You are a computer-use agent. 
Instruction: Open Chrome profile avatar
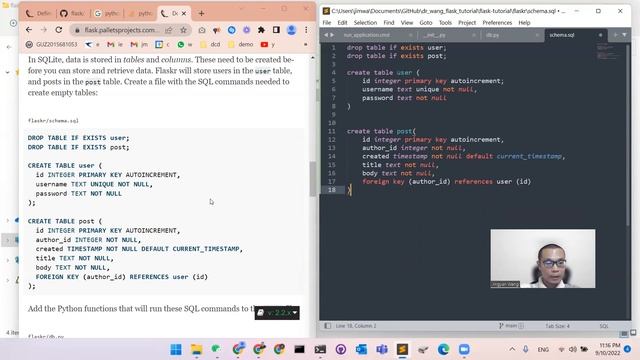point(291,30)
